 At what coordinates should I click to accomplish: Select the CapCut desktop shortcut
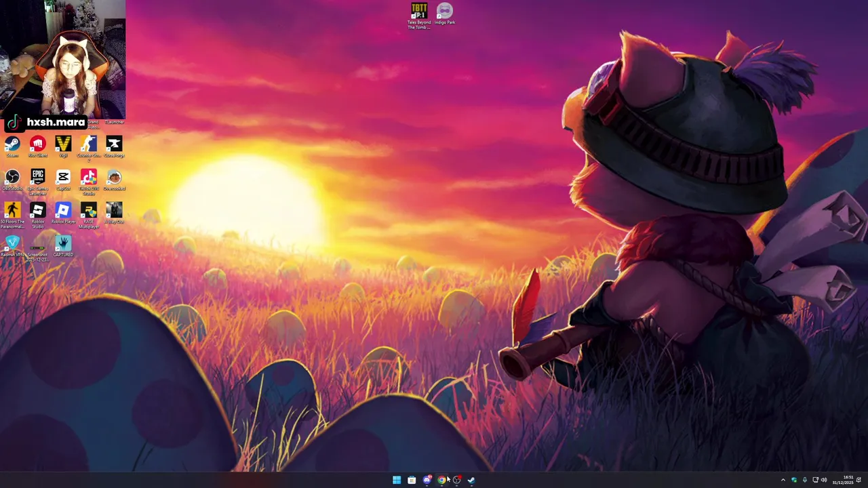[63, 180]
